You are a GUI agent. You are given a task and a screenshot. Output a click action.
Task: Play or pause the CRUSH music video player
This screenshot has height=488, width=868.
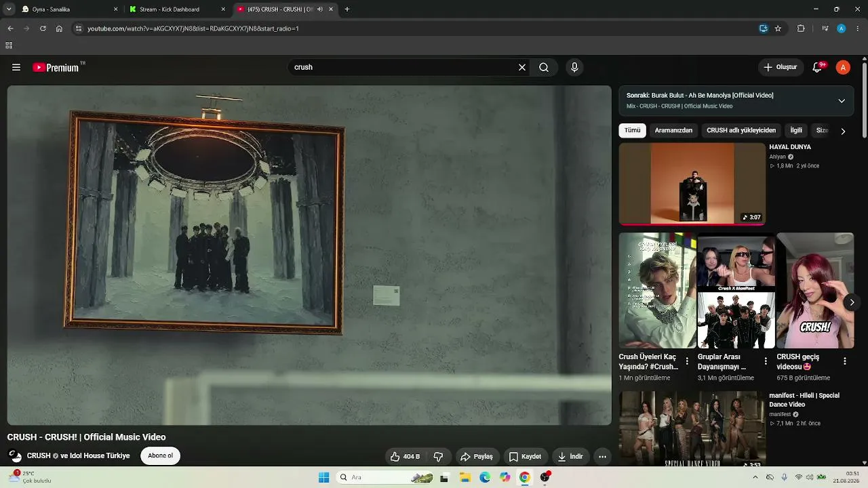tap(309, 256)
